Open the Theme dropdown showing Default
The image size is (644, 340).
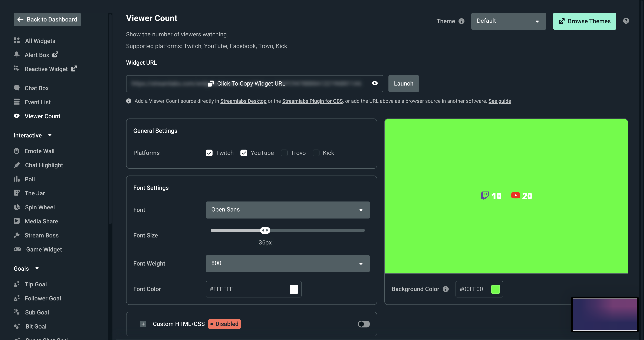[x=509, y=21]
